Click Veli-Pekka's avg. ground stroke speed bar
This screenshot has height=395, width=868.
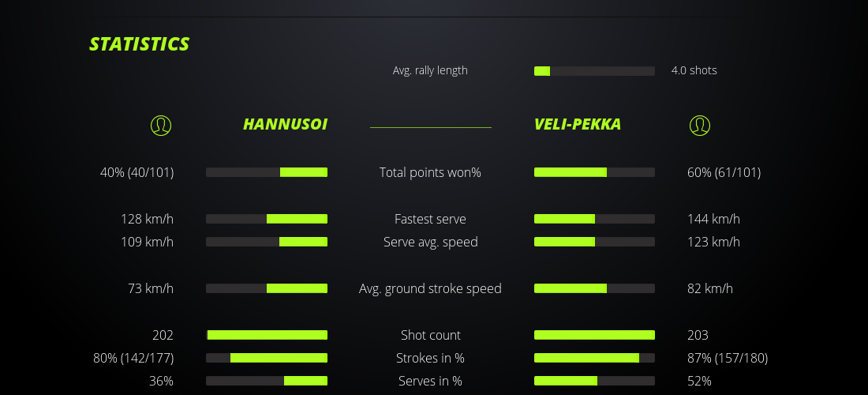click(594, 288)
